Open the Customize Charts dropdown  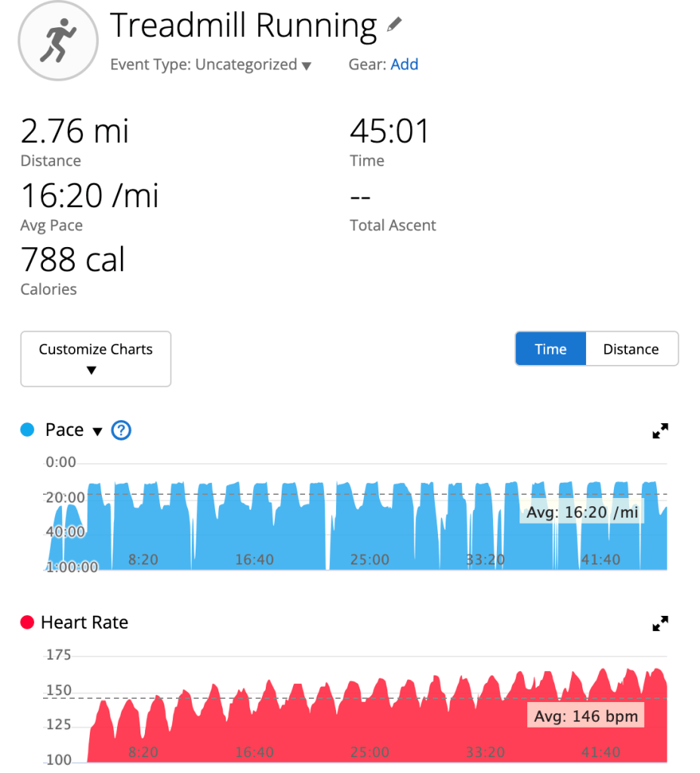click(x=96, y=358)
